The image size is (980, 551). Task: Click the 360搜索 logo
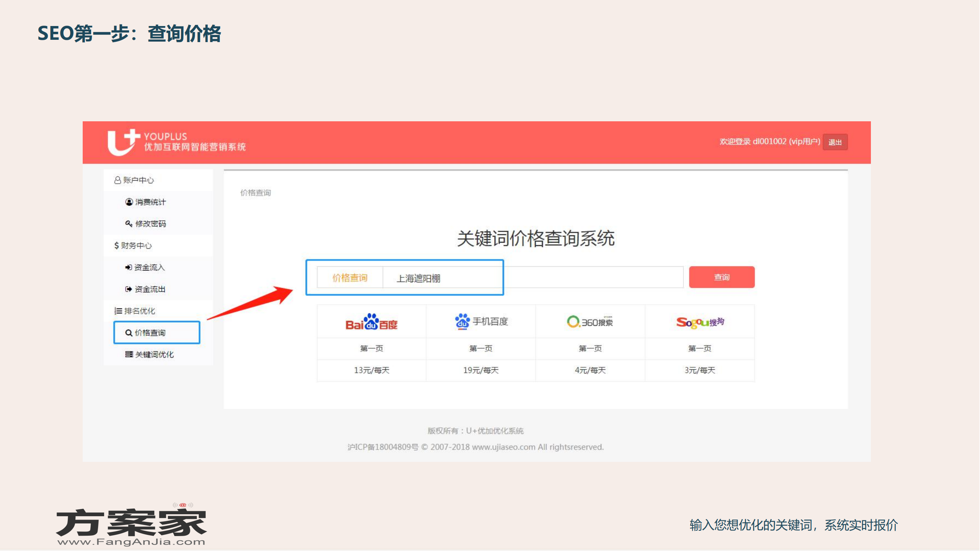pos(590,322)
